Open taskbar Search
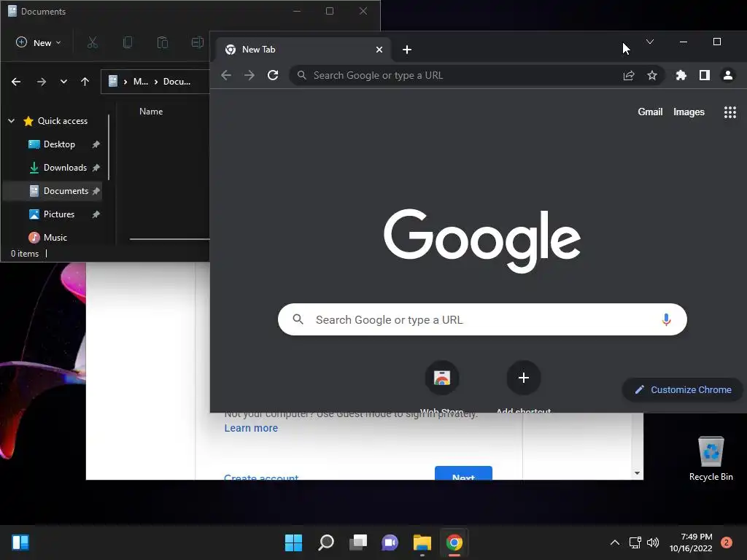747x560 pixels. (326, 542)
